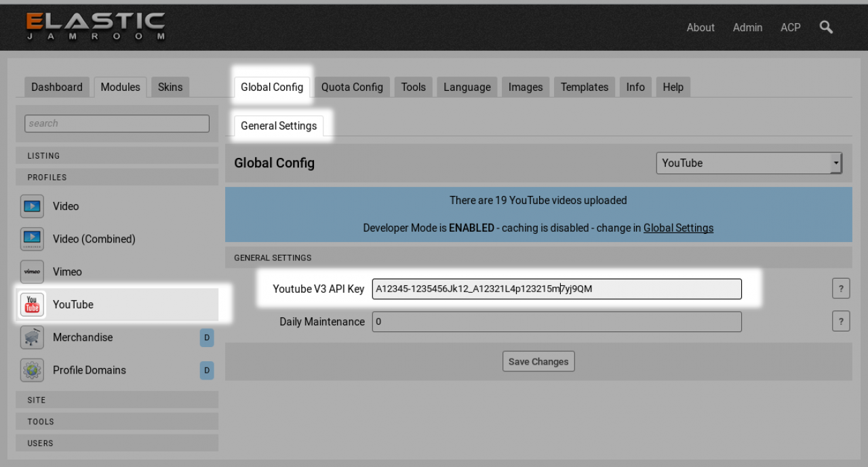Click the Merchandise shopping cart icon

click(x=32, y=337)
